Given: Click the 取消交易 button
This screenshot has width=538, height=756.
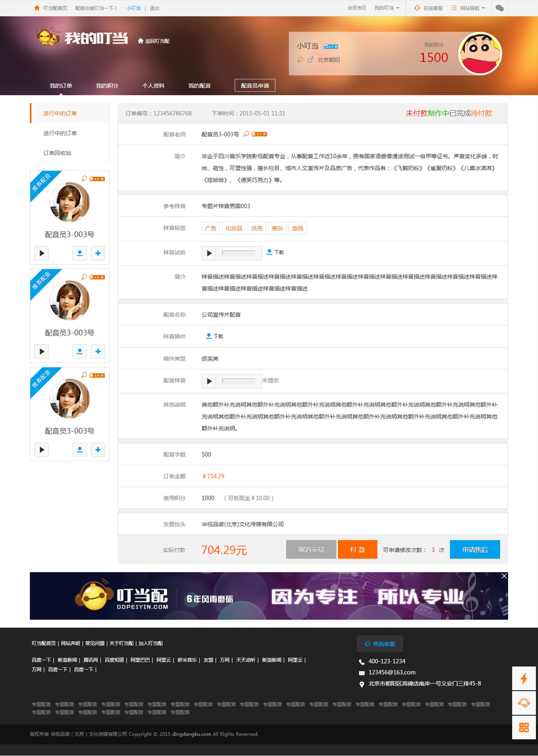Looking at the screenshot, I should 311,550.
